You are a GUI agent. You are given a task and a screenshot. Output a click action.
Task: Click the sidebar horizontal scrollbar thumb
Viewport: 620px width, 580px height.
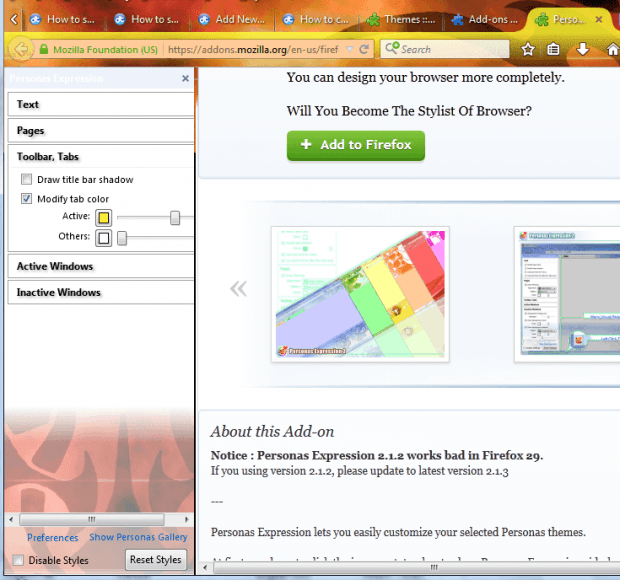tap(92, 519)
